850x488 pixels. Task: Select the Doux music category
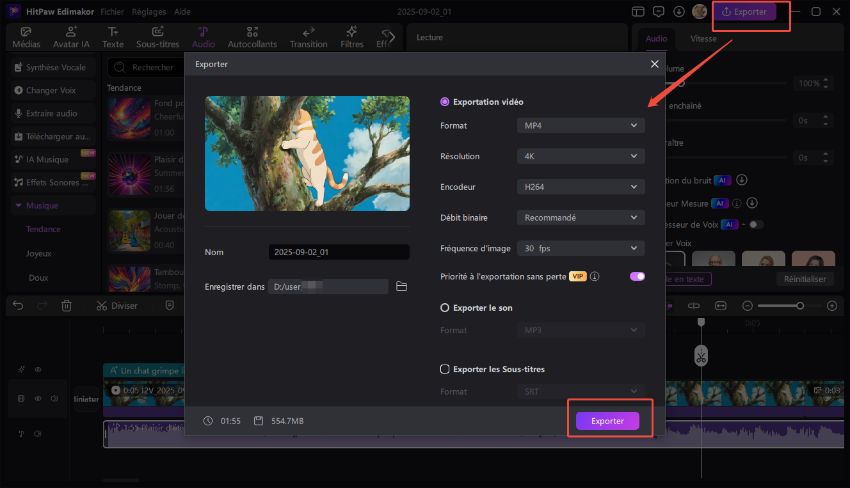pos(38,278)
